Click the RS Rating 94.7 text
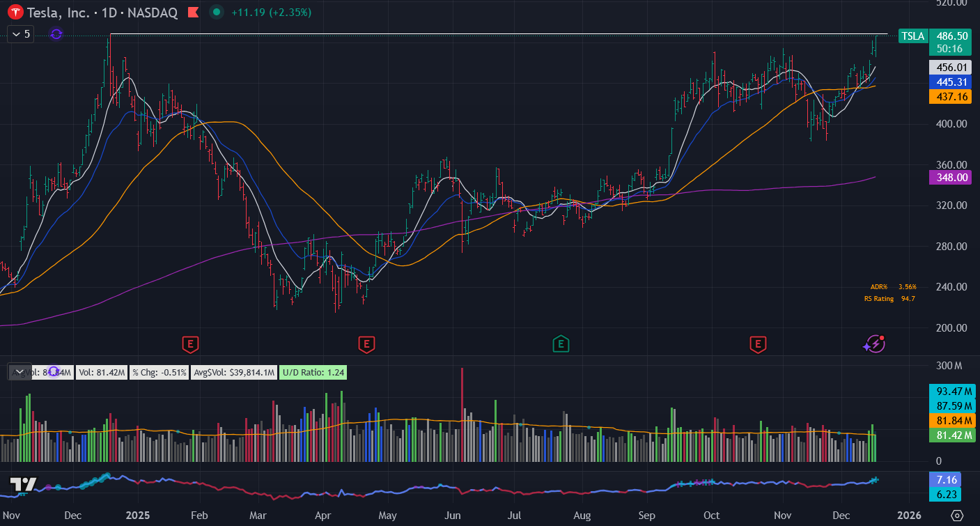Viewport: 980px width, 526px height. [889, 299]
